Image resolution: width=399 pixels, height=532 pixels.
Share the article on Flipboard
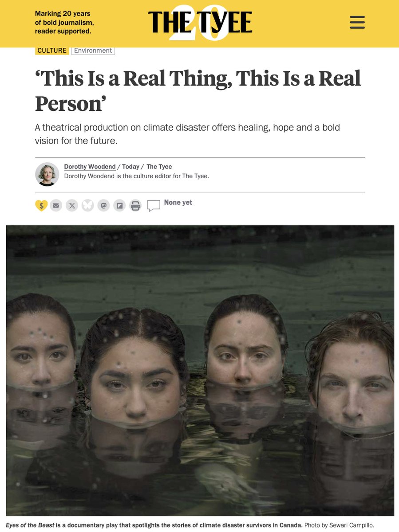click(120, 205)
